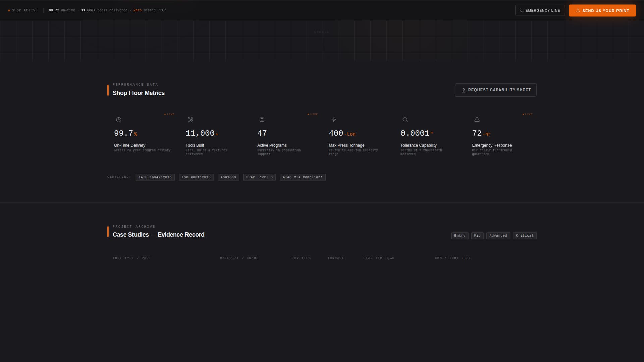Click the magnifier icon above Tolerance Capability
This screenshot has width=644, height=362.
pyautogui.click(x=405, y=120)
